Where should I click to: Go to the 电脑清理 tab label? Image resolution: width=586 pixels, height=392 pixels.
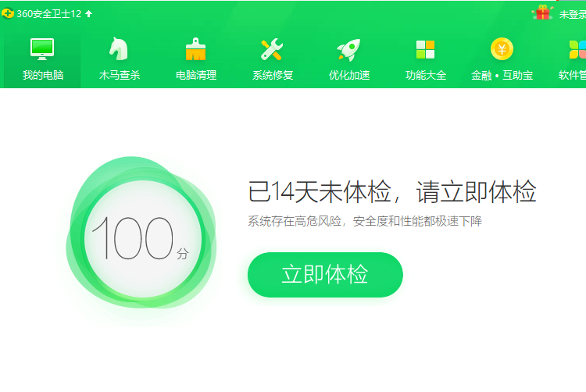tap(195, 76)
